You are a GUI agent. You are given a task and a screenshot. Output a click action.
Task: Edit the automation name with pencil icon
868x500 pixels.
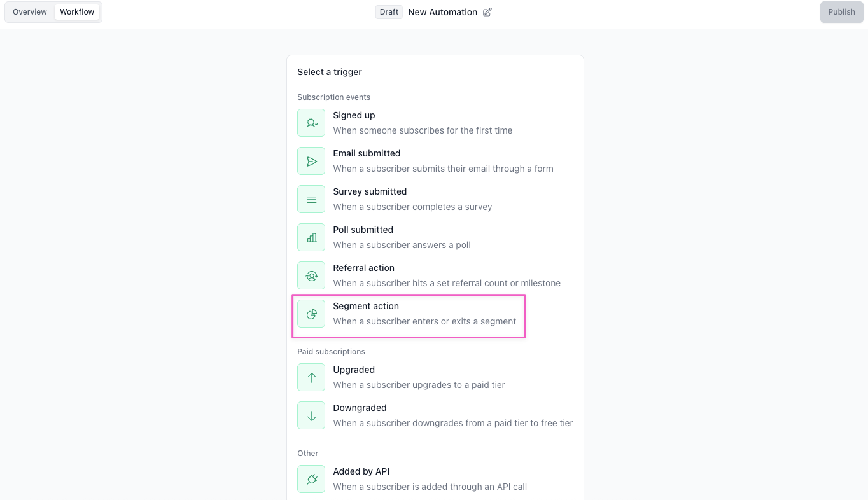tap(487, 12)
